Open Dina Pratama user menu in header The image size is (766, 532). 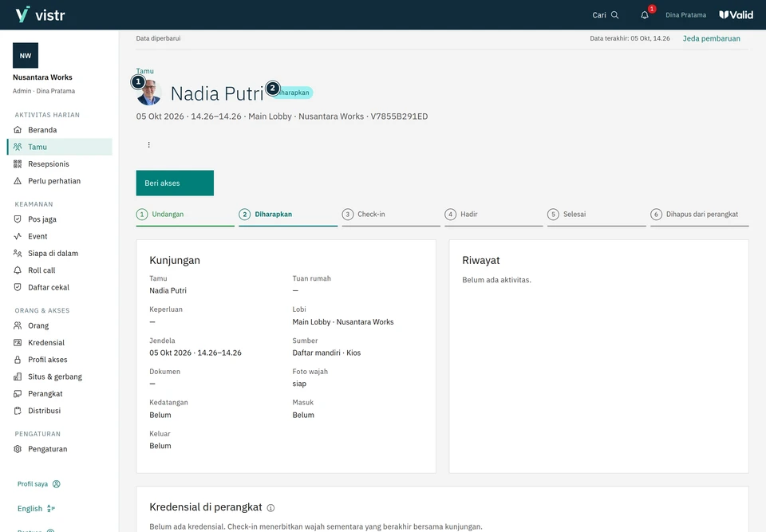click(x=685, y=15)
